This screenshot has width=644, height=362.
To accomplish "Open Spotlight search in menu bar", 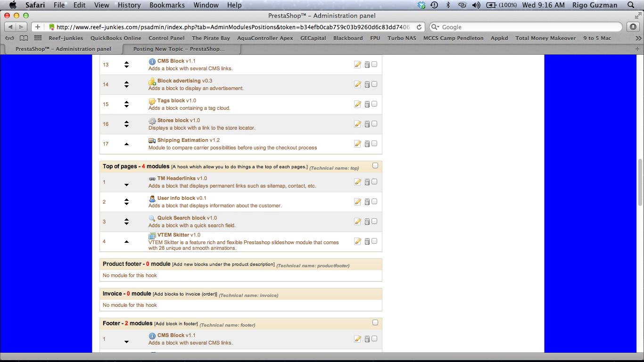I will [x=631, y=5].
